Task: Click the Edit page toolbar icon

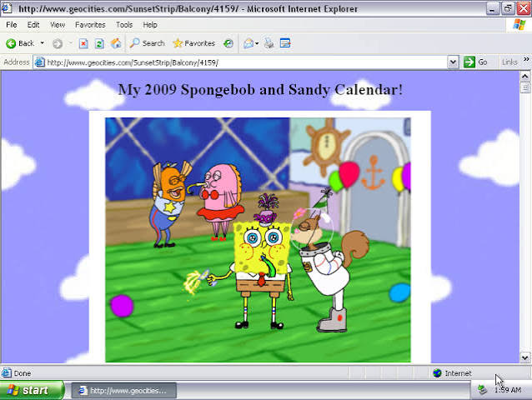Action: tap(285, 43)
